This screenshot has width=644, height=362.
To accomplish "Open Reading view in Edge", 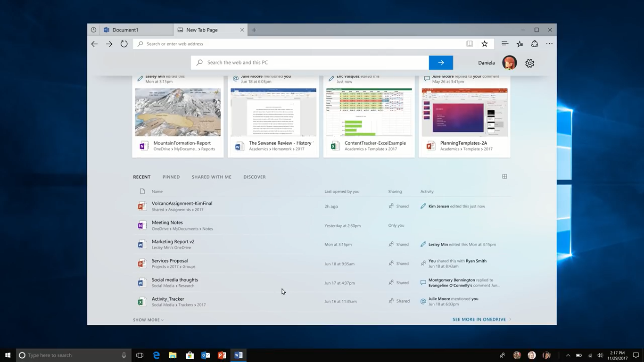I will tap(470, 43).
